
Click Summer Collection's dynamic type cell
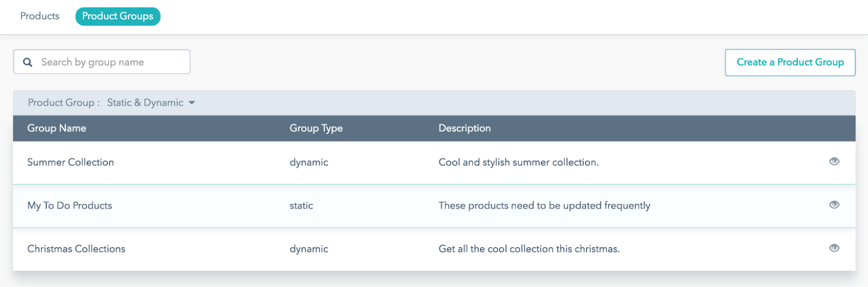pos(308,162)
